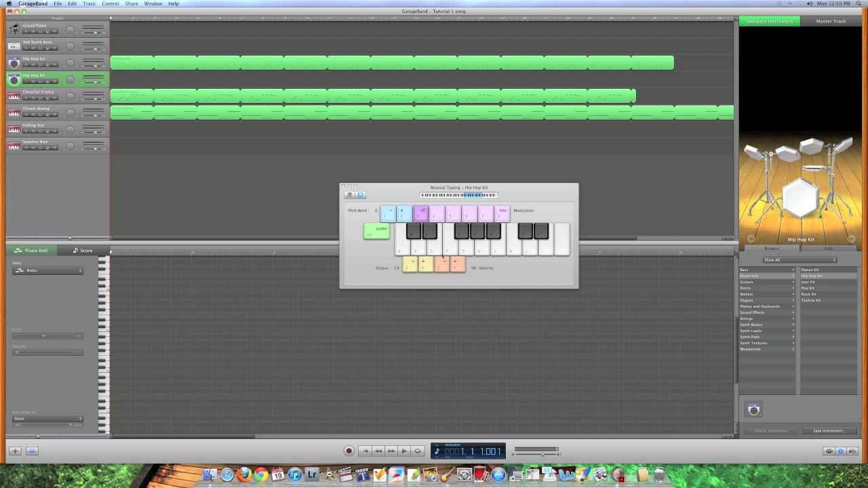Solo the Soft Synth Bass track
The width and height of the screenshot is (868, 488).
click(40, 48)
